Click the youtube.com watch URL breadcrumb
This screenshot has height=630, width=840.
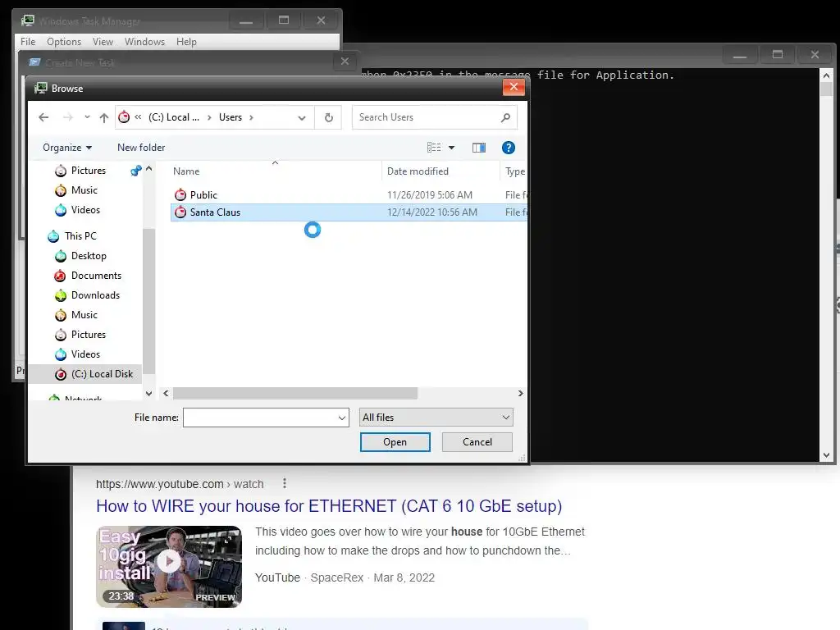(x=180, y=484)
